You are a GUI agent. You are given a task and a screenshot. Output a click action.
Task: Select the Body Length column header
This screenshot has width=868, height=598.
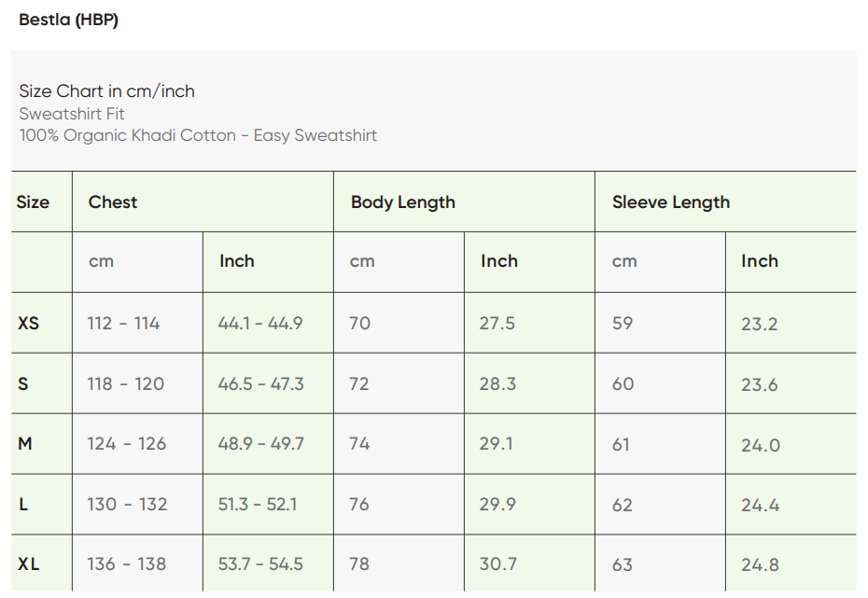point(403,202)
